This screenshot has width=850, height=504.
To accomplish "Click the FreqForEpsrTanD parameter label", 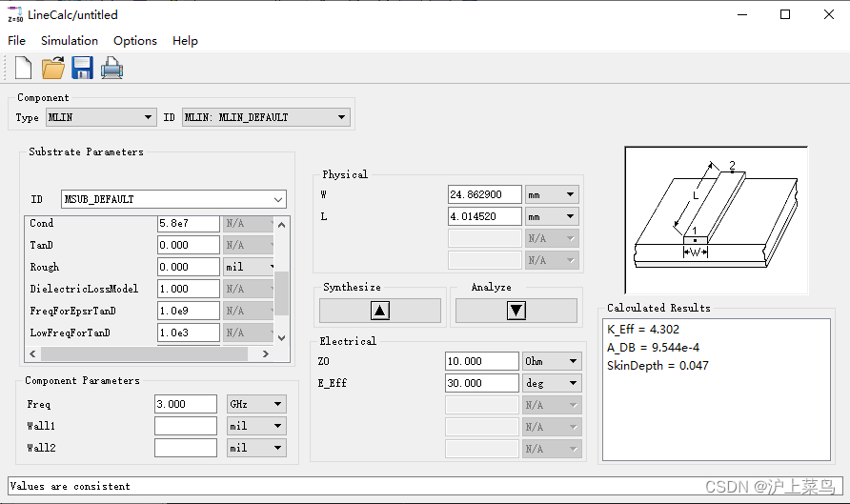I will 72,312.
